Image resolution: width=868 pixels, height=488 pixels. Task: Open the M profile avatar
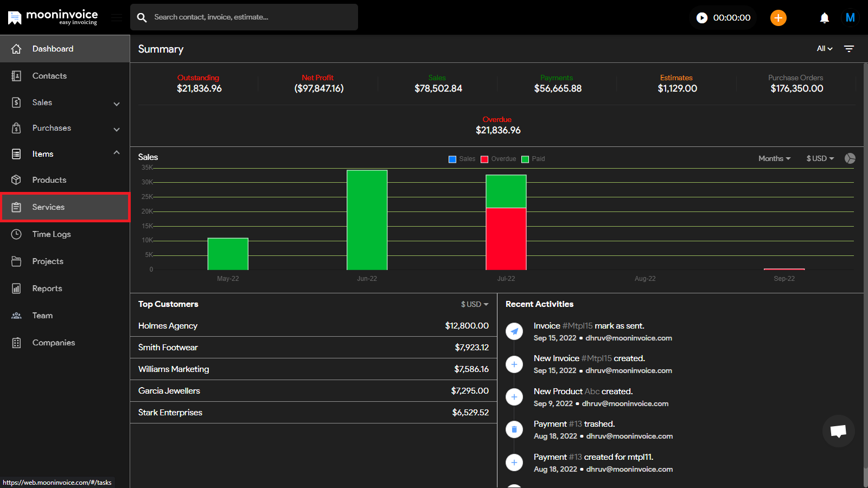[x=850, y=18]
